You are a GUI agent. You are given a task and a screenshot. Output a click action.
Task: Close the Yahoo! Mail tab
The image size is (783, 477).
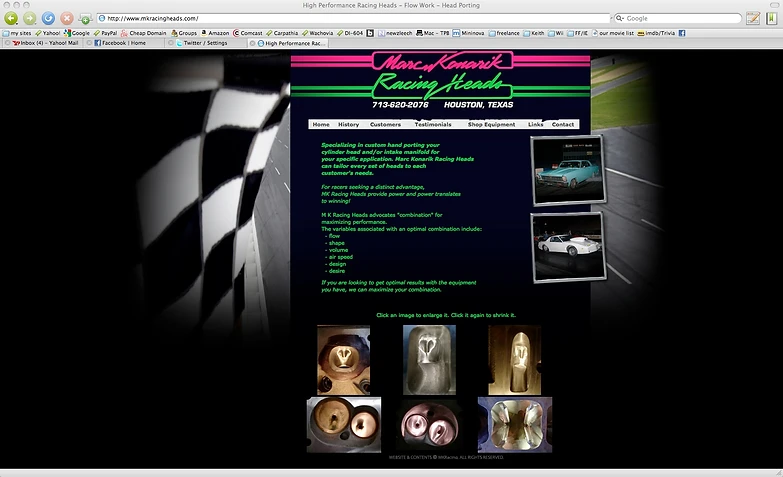pos(7,43)
